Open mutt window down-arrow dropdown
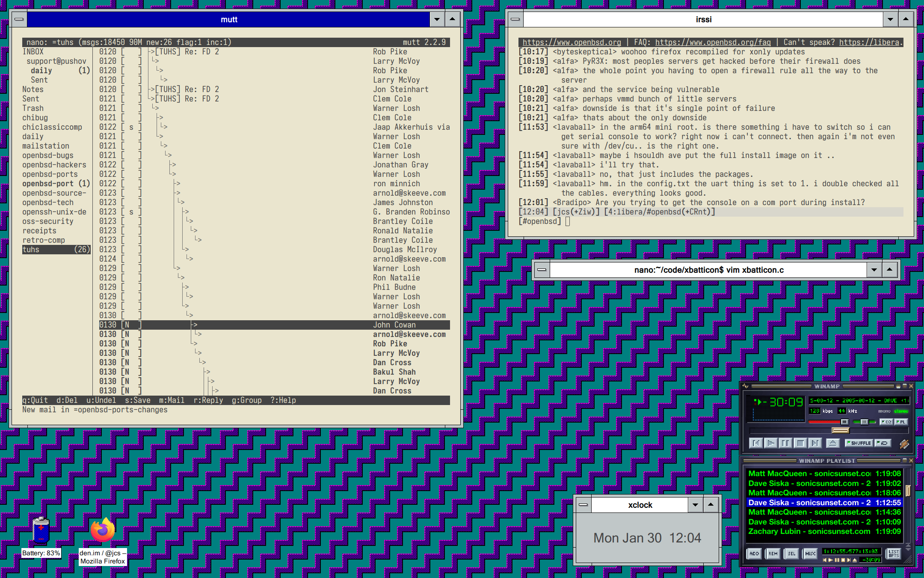The image size is (924, 578). click(x=437, y=19)
